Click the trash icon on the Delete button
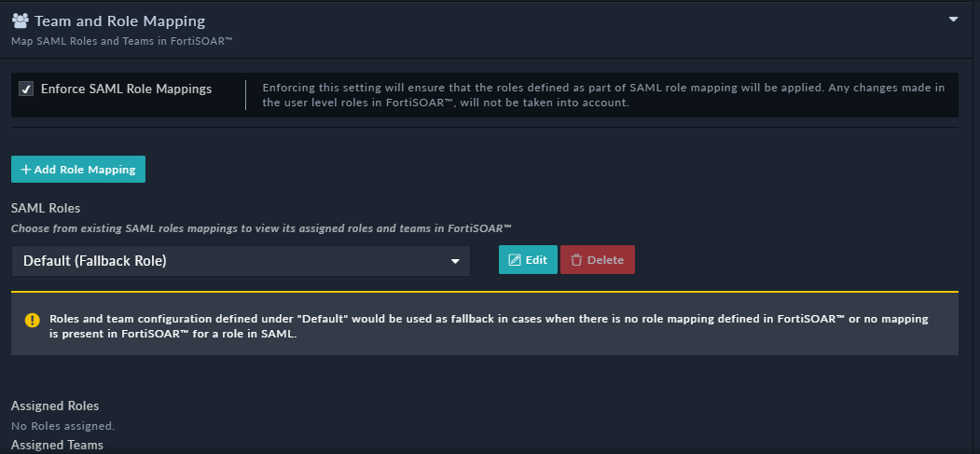 576,260
